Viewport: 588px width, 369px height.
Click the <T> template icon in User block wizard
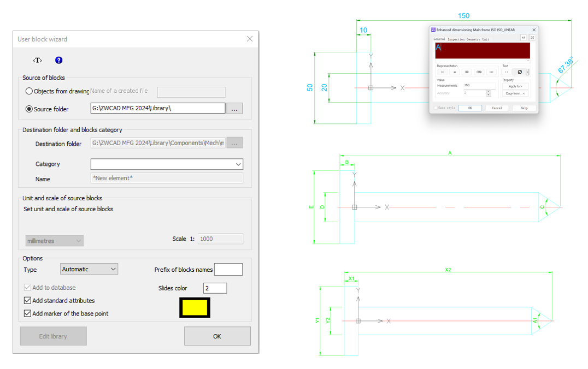pyautogui.click(x=38, y=60)
